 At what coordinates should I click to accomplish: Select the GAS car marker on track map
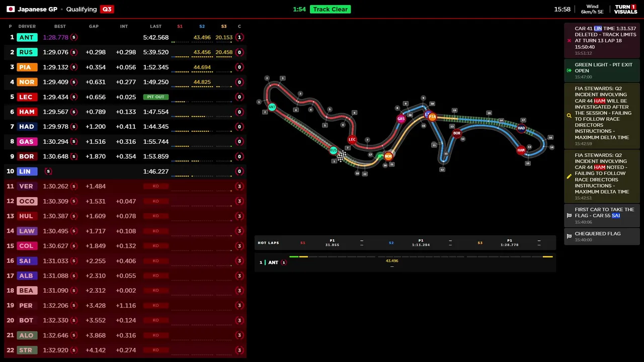(x=401, y=119)
